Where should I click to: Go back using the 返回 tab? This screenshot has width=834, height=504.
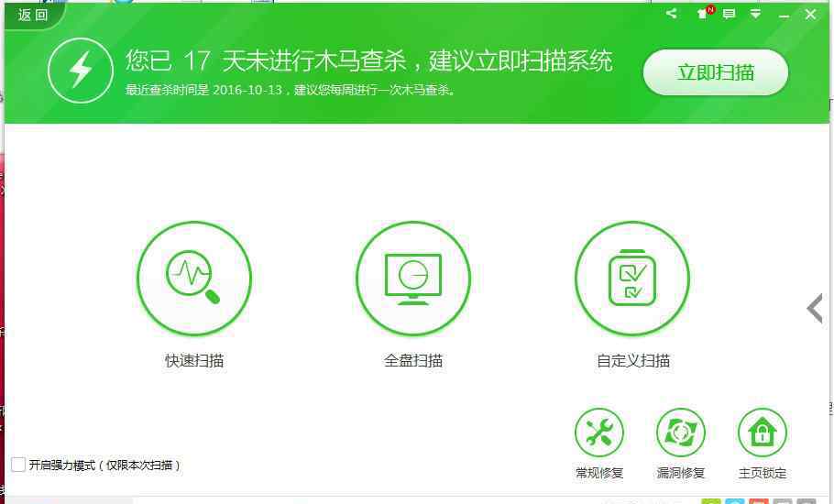click(33, 15)
